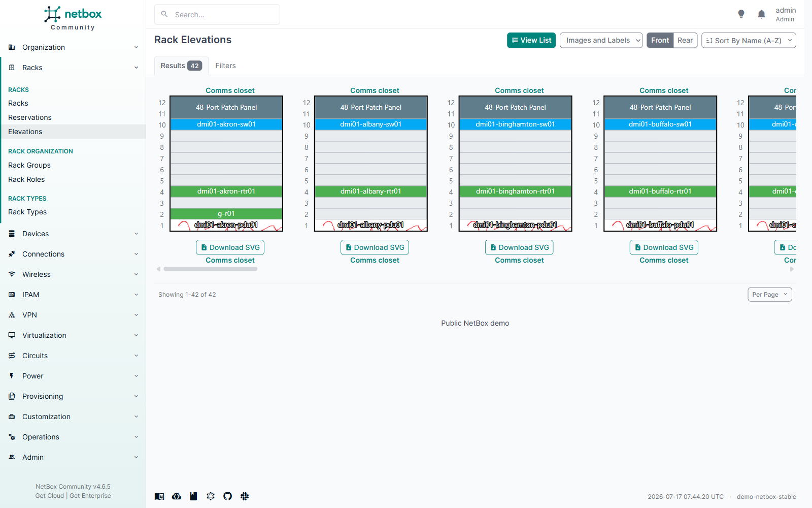Toggle the light bulb color mode icon

741,14
